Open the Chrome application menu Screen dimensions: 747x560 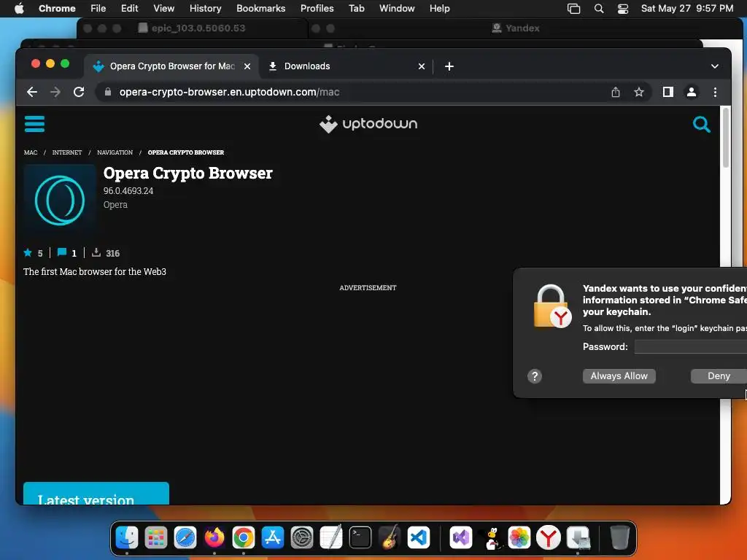[57, 9]
